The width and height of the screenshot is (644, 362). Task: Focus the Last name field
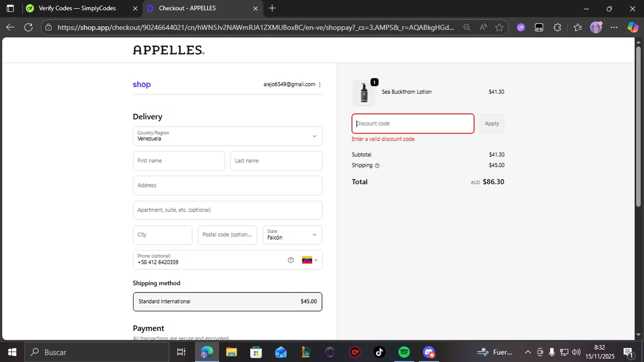coord(276,161)
